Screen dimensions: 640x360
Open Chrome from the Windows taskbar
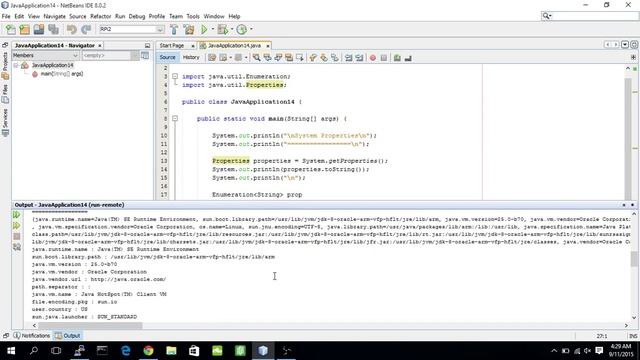pyautogui.click(x=148, y=351)
